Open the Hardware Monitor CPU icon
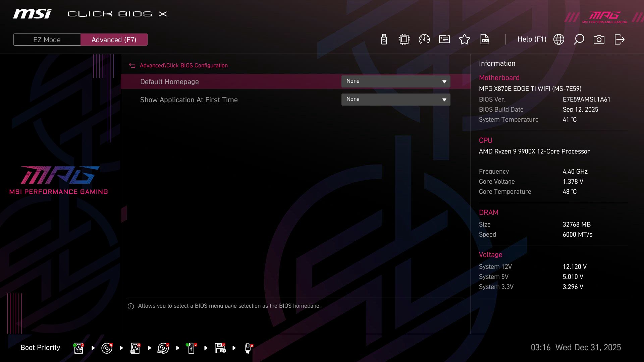This screenshot has height=362, width=644. tap(404, 39)
